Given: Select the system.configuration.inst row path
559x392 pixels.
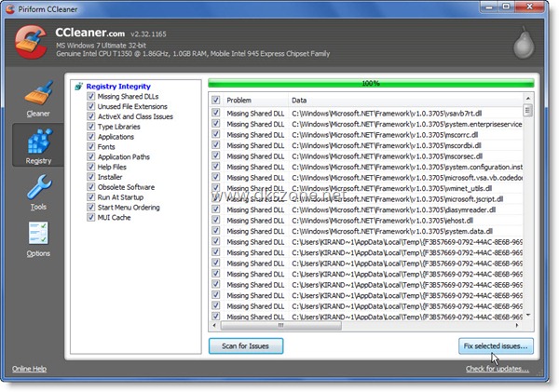Looking at the screenshot, I should point(407,167).
